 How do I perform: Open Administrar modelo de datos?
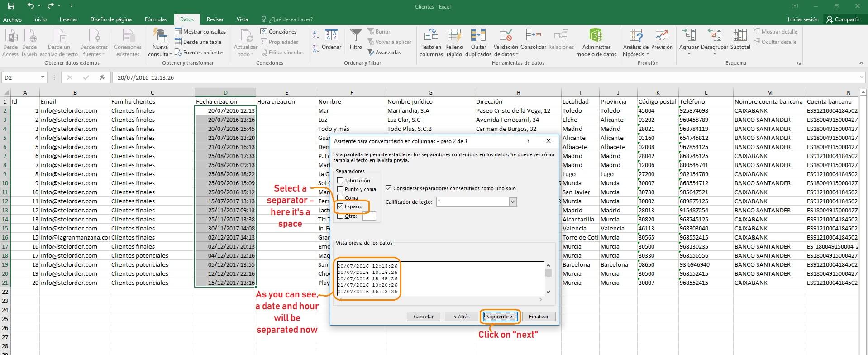pos(596,35)
